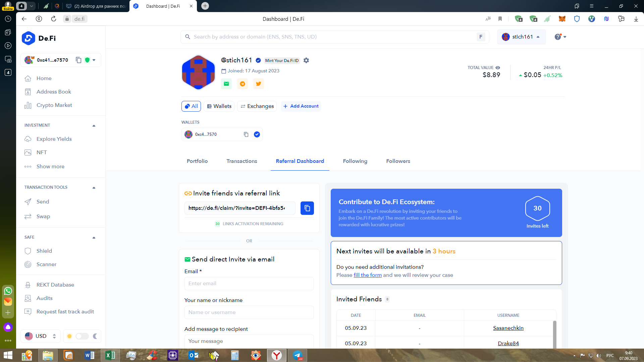Screen dimensions: 644x362
Task: Open the Windows Start menu
Action: coord(8,355)
